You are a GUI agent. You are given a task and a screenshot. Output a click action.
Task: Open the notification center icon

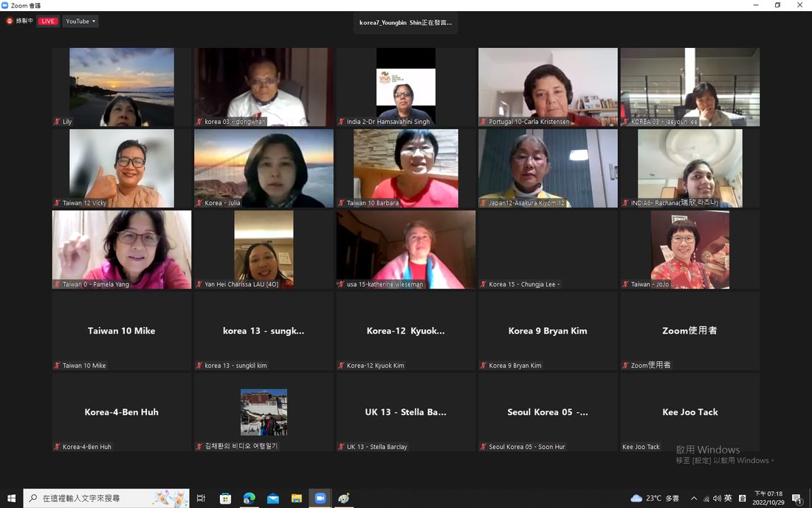tap(797, 498)
